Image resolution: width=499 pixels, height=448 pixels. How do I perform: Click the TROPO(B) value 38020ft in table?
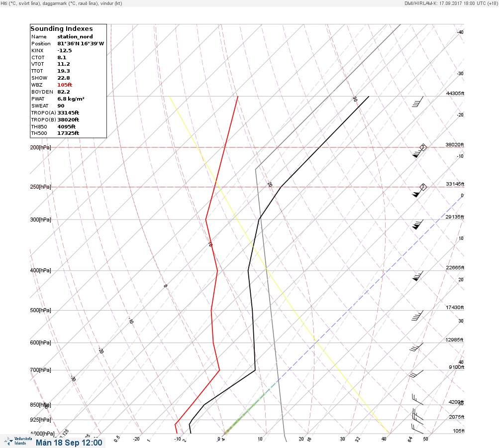[68, 120]
